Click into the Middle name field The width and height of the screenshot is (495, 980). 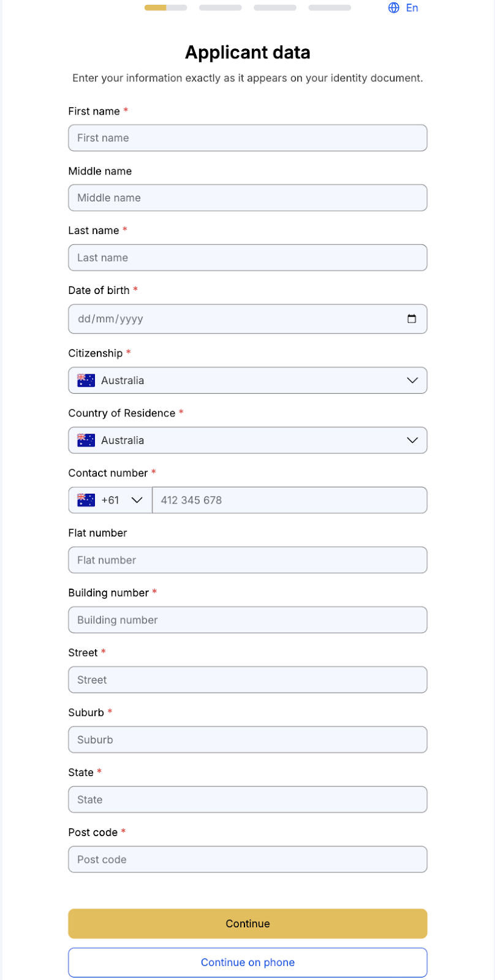(x=247, y=198)
